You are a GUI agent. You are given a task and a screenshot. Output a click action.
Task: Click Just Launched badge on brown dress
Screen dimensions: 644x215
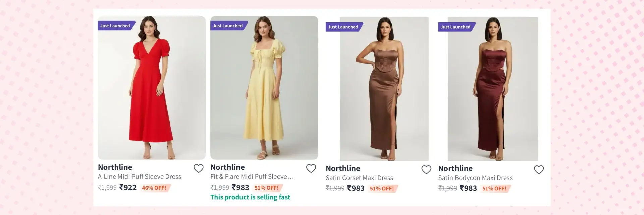click(x=343, y=27)
